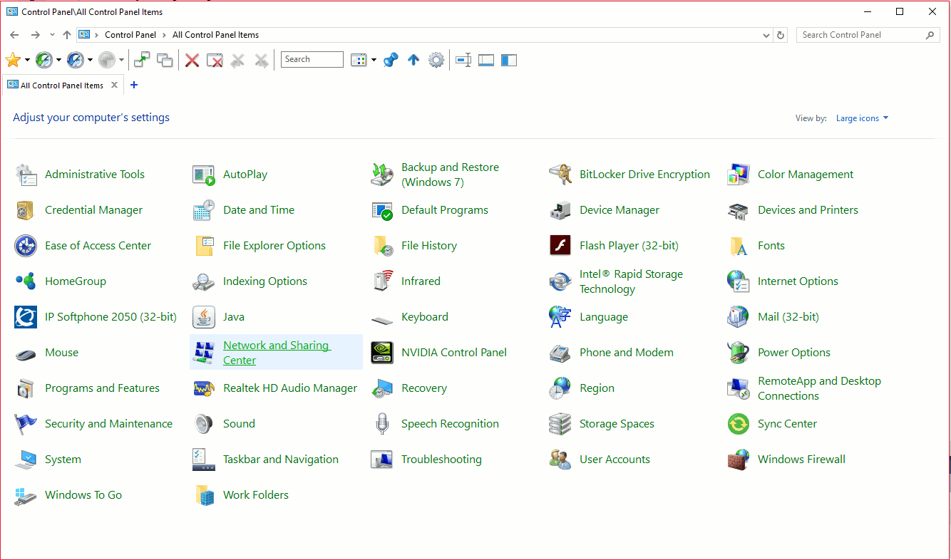
Task: Select the All Control Panel Items tab
Action: (61, 85)
